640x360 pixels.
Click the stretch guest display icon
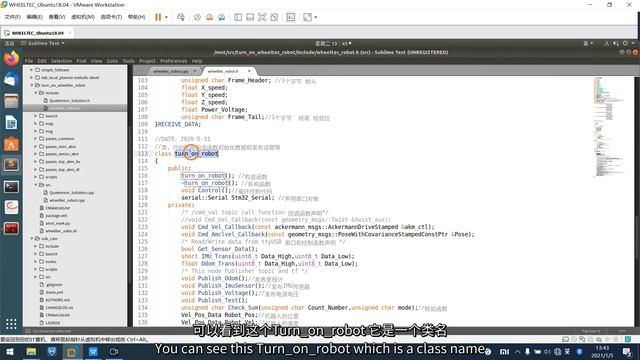point(307,17)
